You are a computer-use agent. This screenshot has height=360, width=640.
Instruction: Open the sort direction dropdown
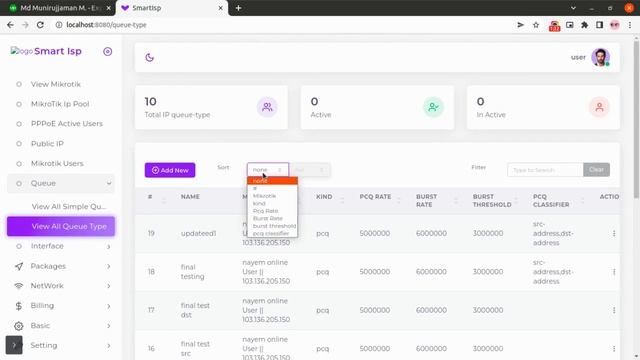click(x=310, y=170)
